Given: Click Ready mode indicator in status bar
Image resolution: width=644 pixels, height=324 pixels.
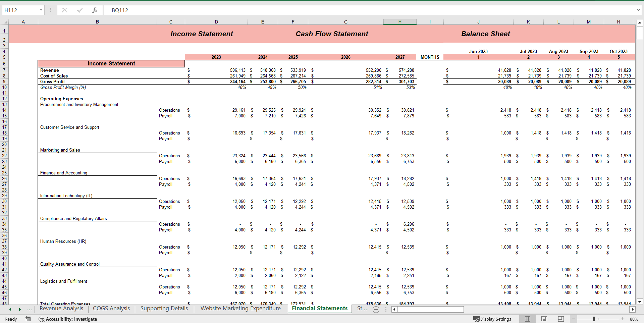Looking at the screenshot, I should (x=10, y=319).
